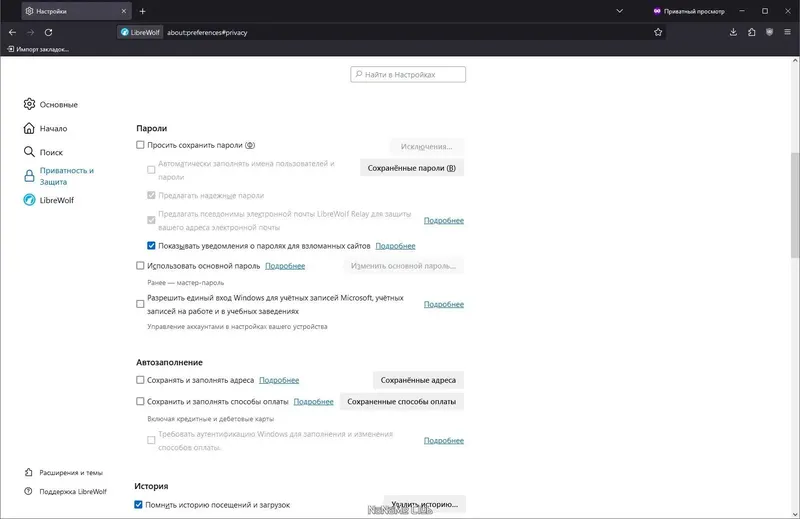Close the Настройки tab

click(x=123, y=11)
